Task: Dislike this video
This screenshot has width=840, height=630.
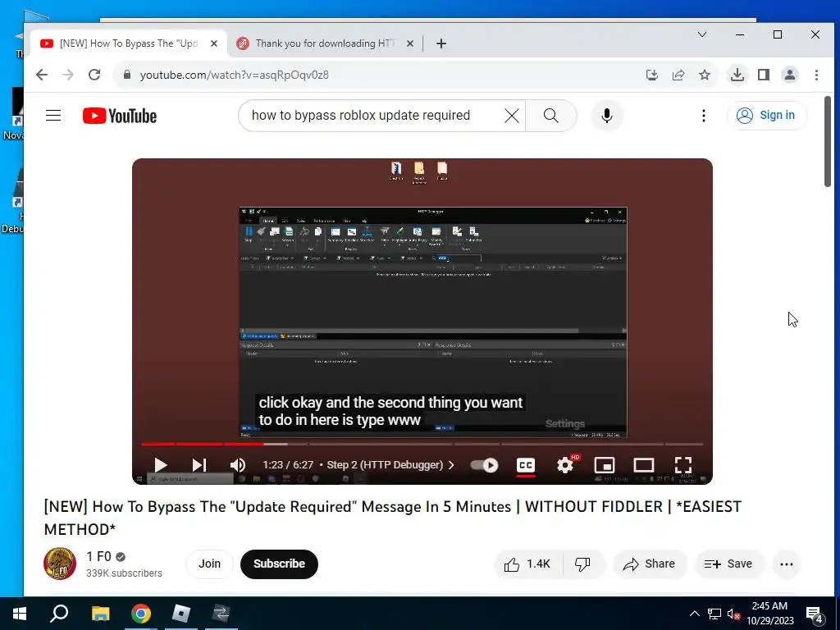Action: pos(583,564)
